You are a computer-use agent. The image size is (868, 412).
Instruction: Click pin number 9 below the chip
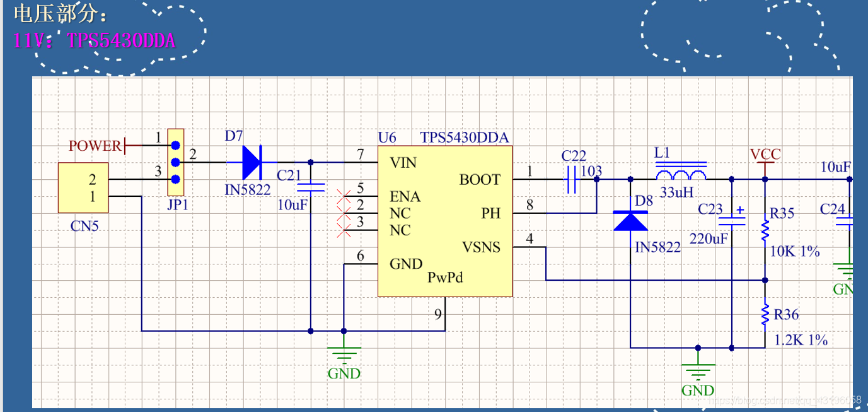click(438, 314)
